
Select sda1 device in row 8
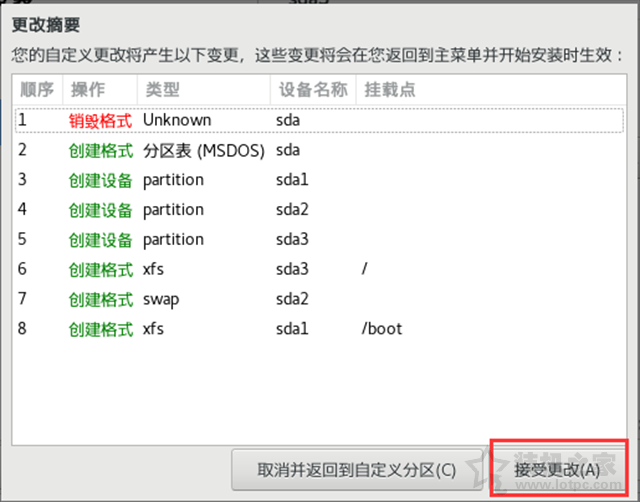coord(292,329)
